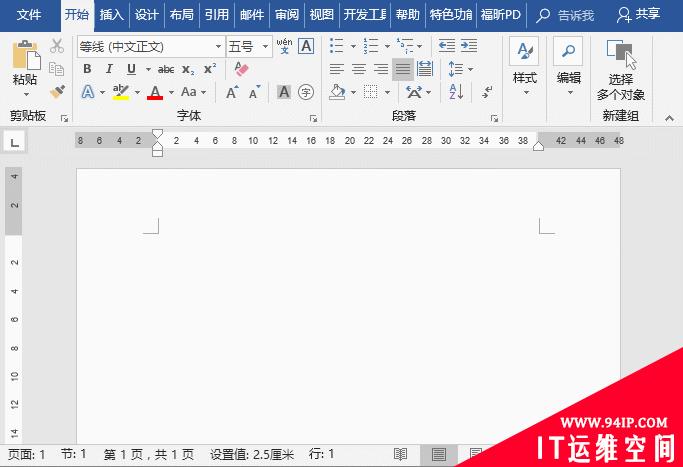Image resolution: width=683 pixels, height=467 pixels.
Task: Open the Clipboard pane launcher
Action: [64, 118]
